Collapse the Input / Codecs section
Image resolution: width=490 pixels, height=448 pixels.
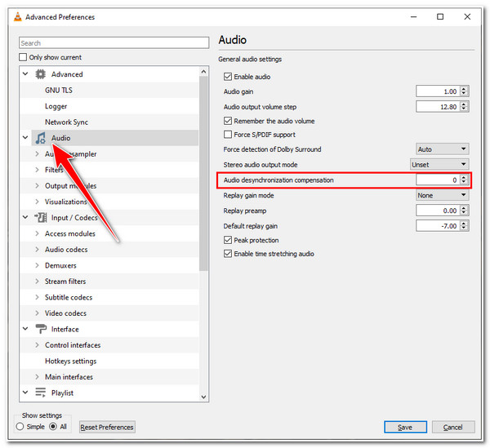click(25, 217)
